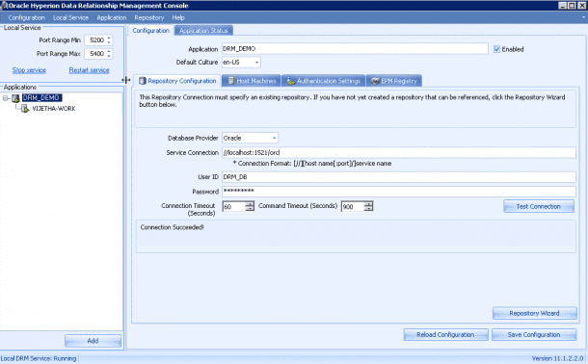Click the VIJETHA-WORK machine icon

point(25,109)
